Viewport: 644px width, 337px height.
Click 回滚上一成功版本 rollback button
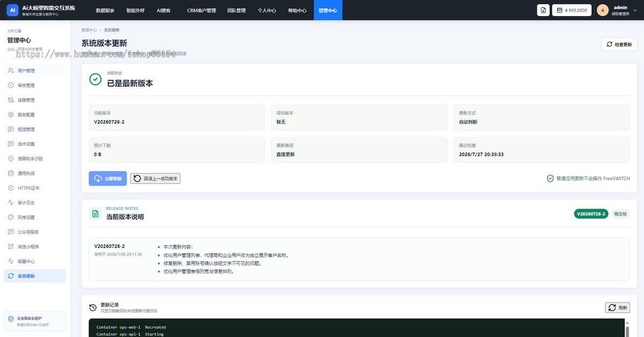[156, 179]
